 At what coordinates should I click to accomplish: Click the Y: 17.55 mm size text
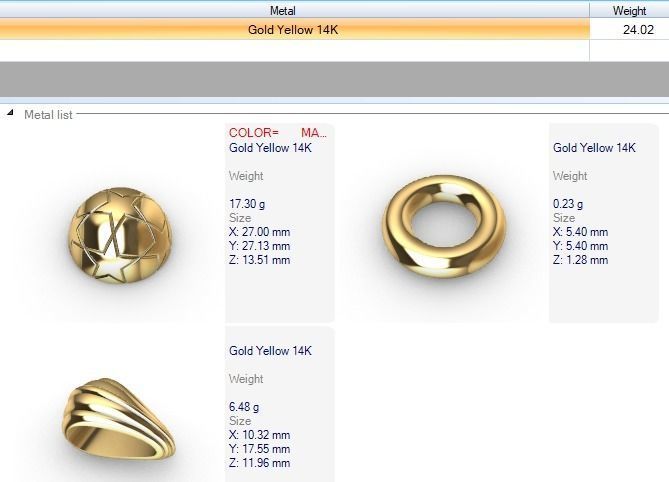259,449
